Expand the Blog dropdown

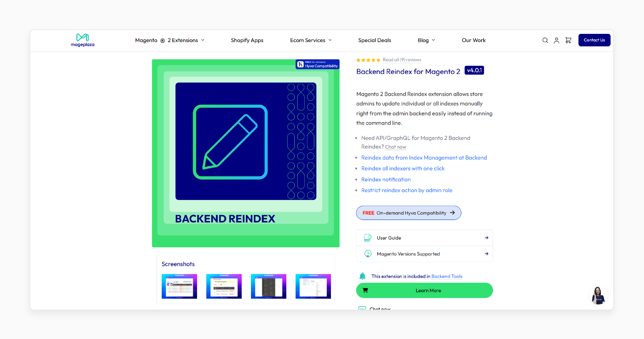426,41
